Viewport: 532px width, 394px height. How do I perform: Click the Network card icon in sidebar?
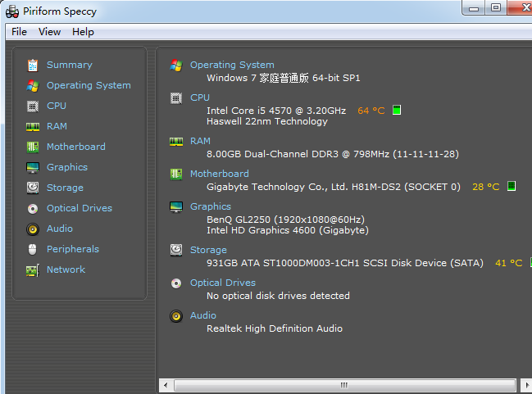point(33,270)
